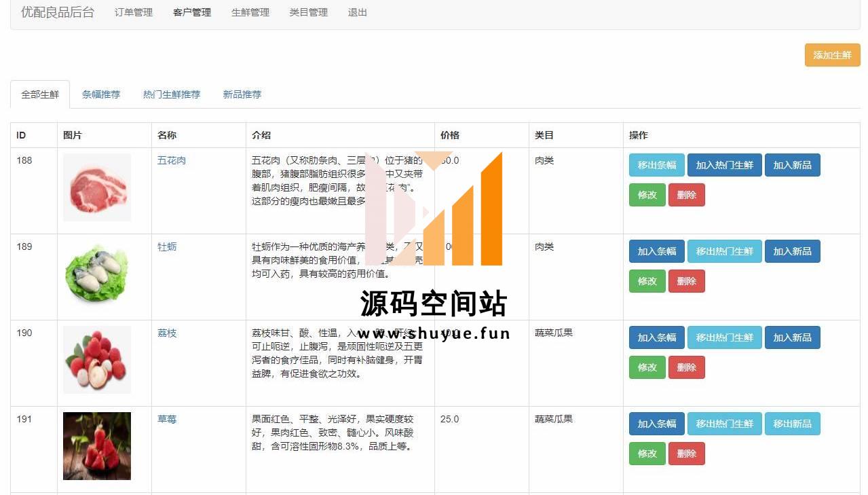The height and width of the screenshot is (495, 868).
Task: Select the 新品推荐 tab
Action: 242,94
